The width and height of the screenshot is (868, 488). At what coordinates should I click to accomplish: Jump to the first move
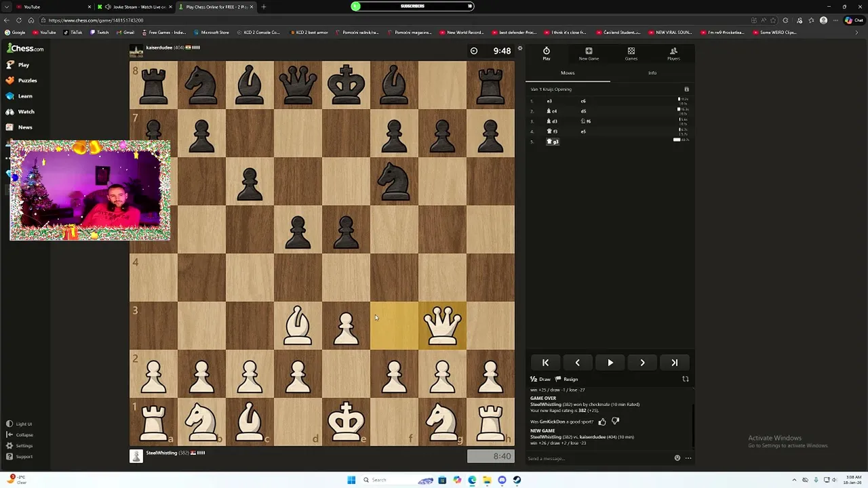coord(545,363)
